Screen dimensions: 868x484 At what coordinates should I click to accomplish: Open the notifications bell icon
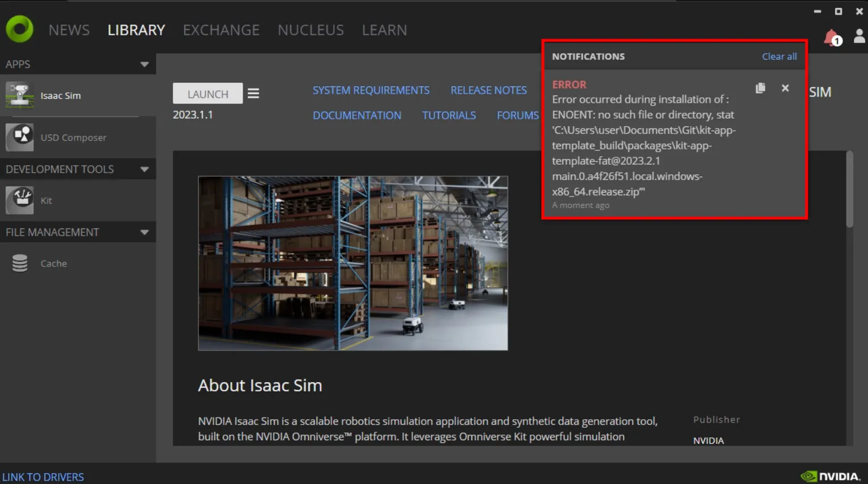click(832, 38)
